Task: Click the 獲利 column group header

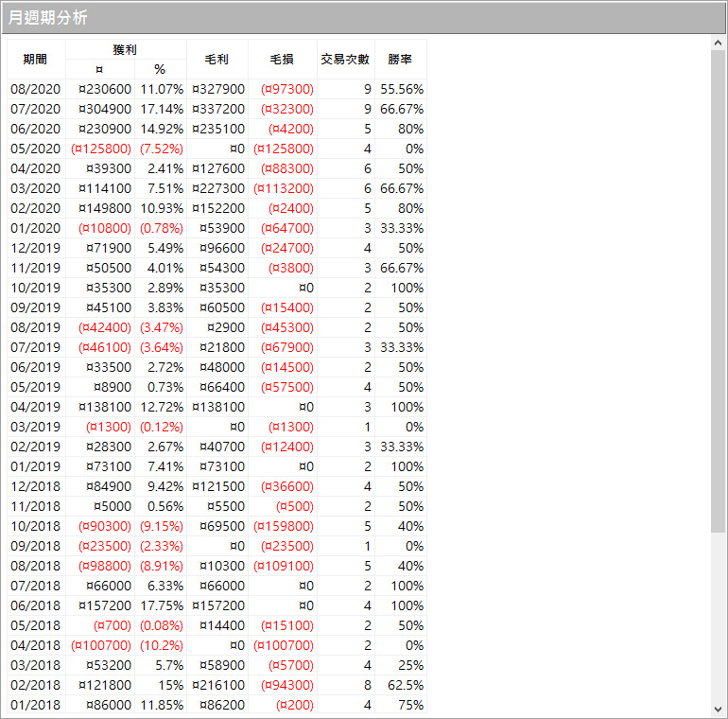Action: (126, 49)
